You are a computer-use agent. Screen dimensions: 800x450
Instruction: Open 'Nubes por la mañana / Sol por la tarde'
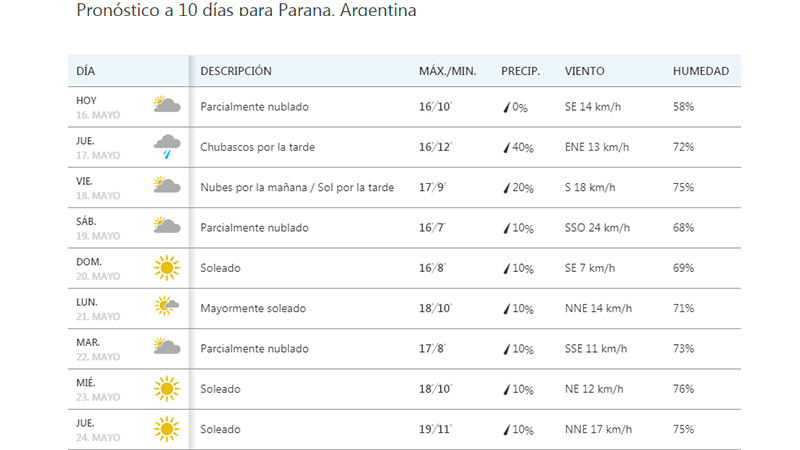click(x=297, y=187)
